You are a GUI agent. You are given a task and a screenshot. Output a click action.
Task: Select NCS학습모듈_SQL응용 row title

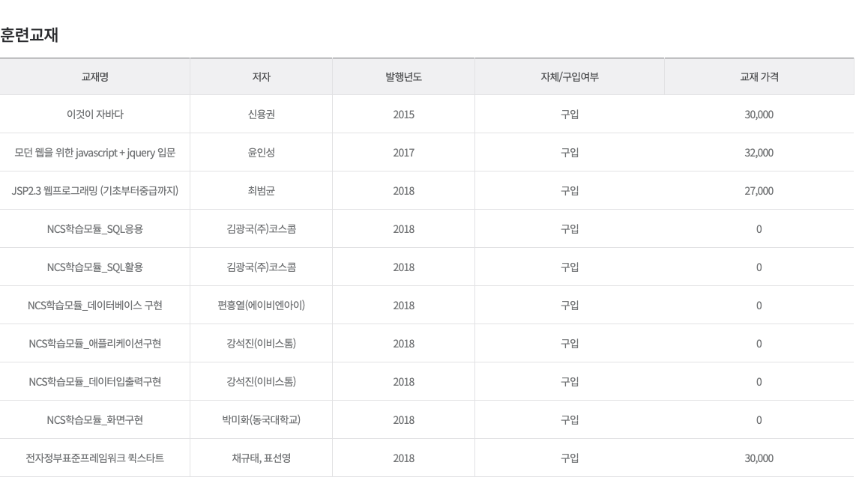pos(94,229)
